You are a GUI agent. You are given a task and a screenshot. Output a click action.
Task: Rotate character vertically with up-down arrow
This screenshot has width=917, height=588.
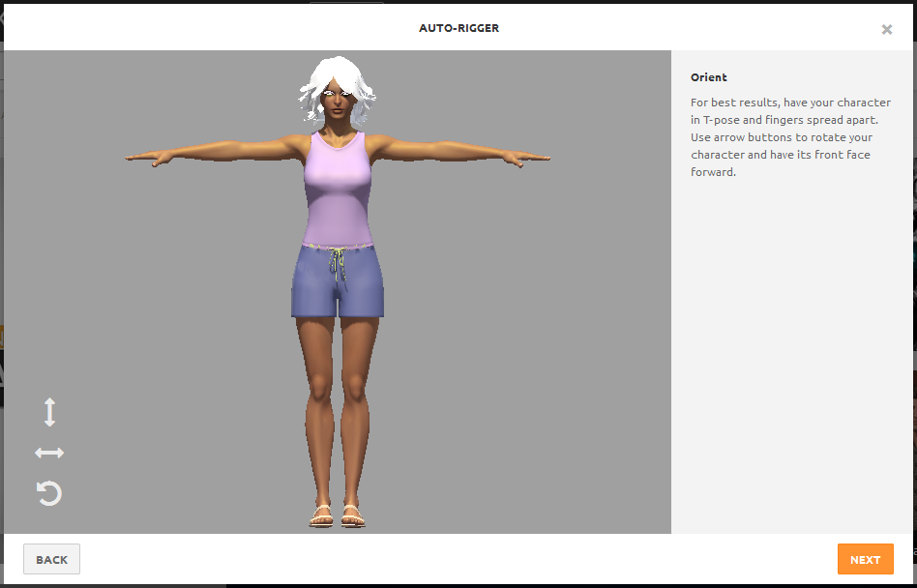click(49, 412)
